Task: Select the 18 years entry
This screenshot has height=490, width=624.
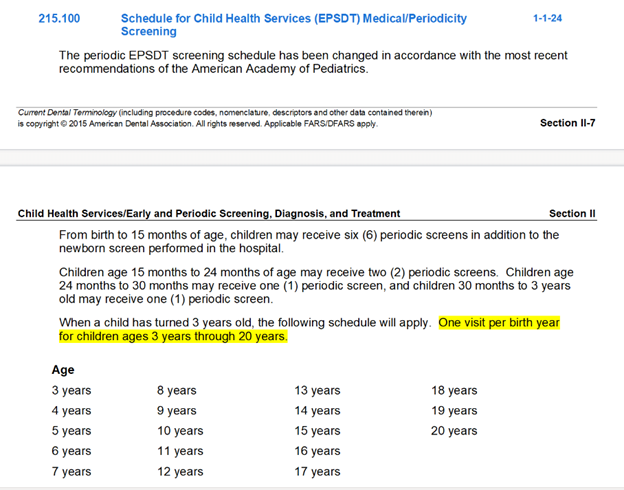Action: tap(454, 390)
